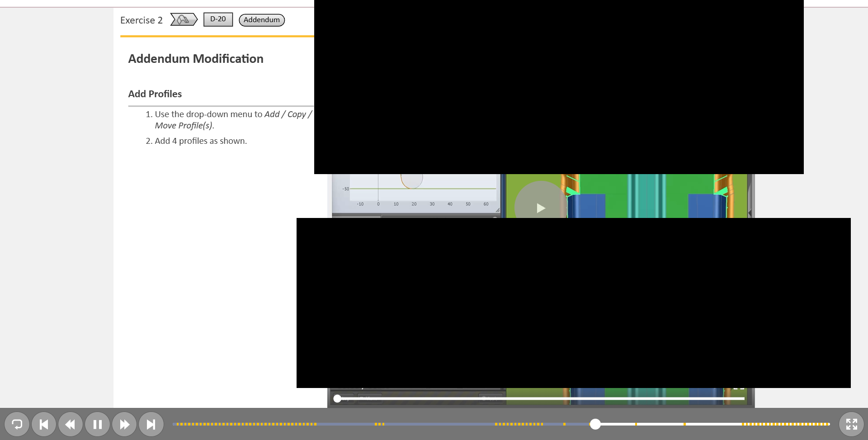The image size is (868, 440).
Task: Click the embedded video's progress knob
Action: [337, 398]
